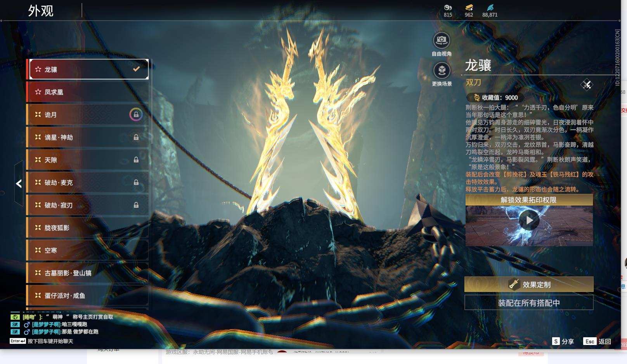Click the change scene icon
The width and height of the screenshot is (627, 364).
(x=441, y=71)
